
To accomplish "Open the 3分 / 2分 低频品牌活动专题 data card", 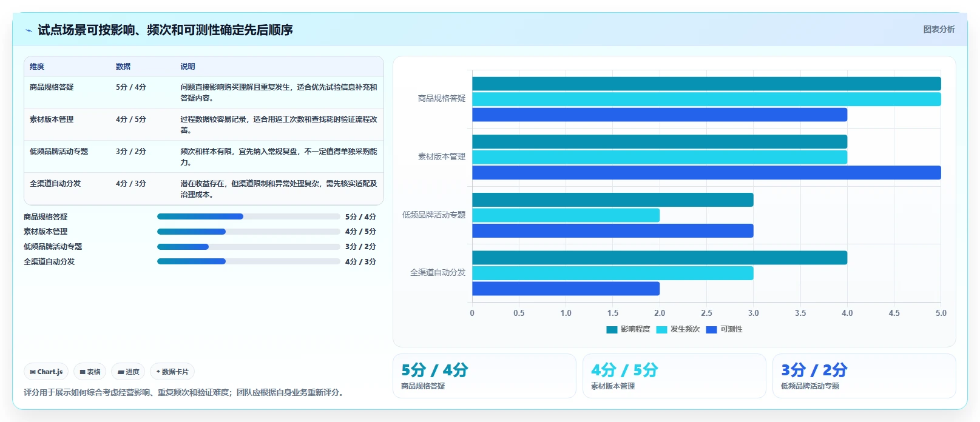I will click(864, 376).
